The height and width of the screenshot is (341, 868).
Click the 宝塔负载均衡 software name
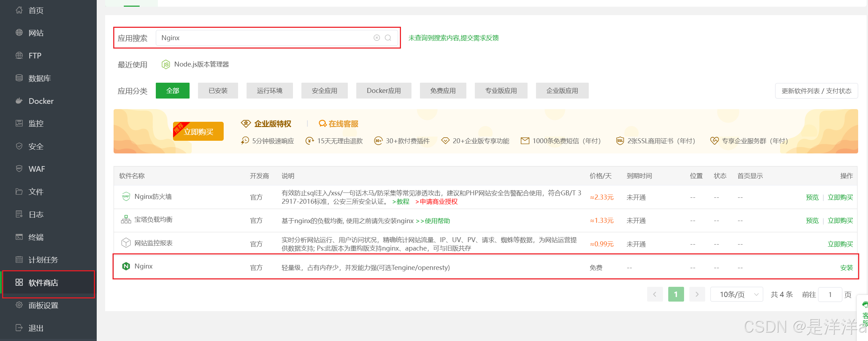tap(153, 220)
